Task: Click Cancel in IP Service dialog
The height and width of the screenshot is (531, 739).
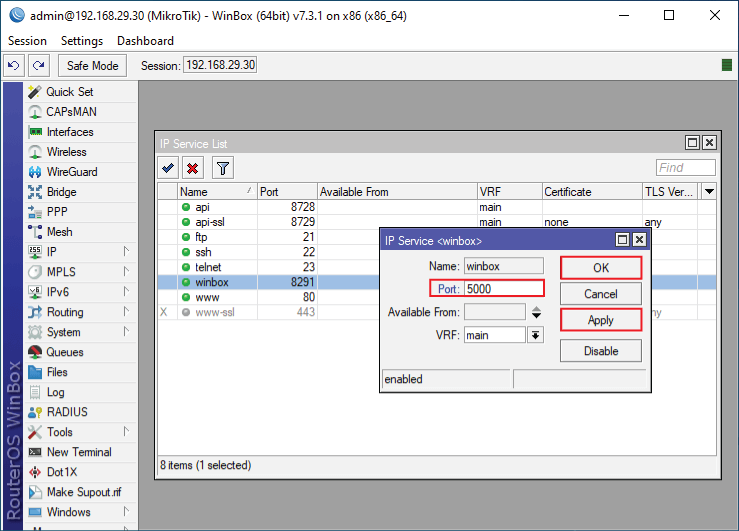Action: (x=601, y=294)
